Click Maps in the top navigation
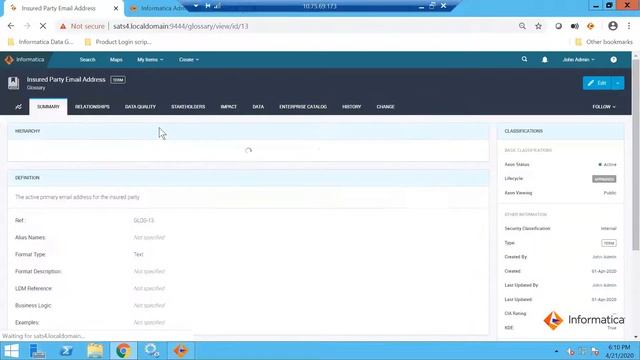Screen dimensions: 640x360 116,60
